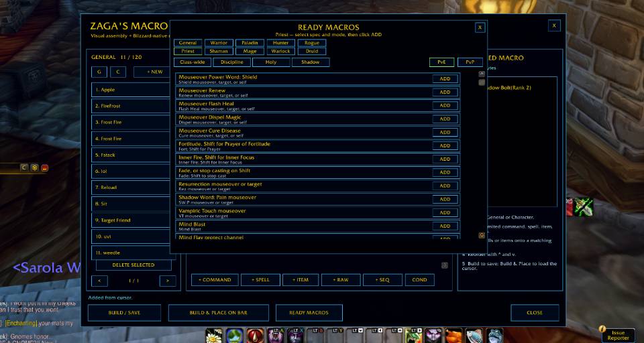Click the orange fish food action bar icon
The image size is (644, 343).
pyautogui.click(x=454, y=336)
